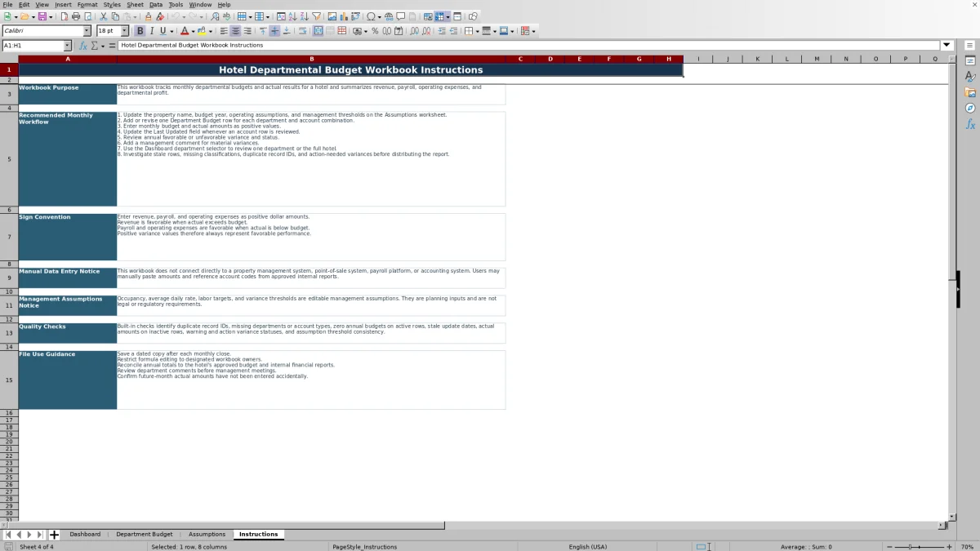Click the Undo arrow icon

176,16
